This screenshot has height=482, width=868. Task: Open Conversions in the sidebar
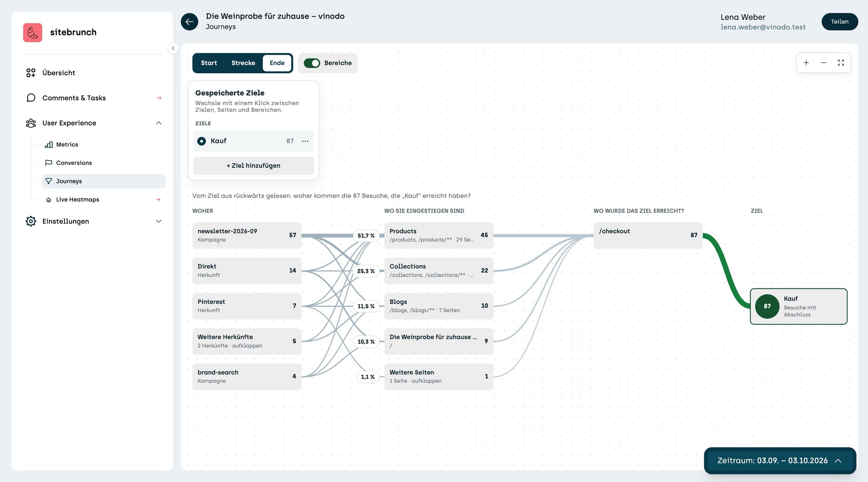103,163
